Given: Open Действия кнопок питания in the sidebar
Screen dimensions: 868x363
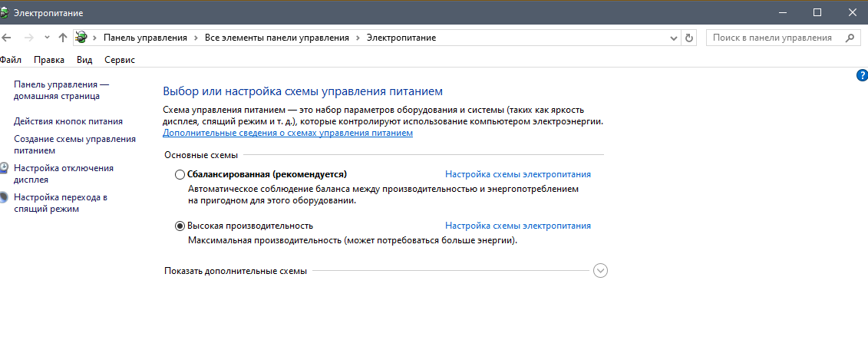Looking at the screenshot, I should [68, 121].
